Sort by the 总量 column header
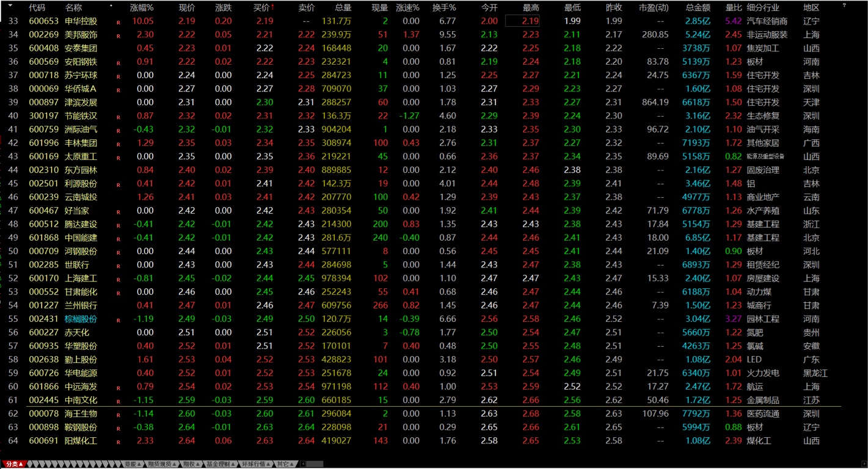 pos(343,8)
